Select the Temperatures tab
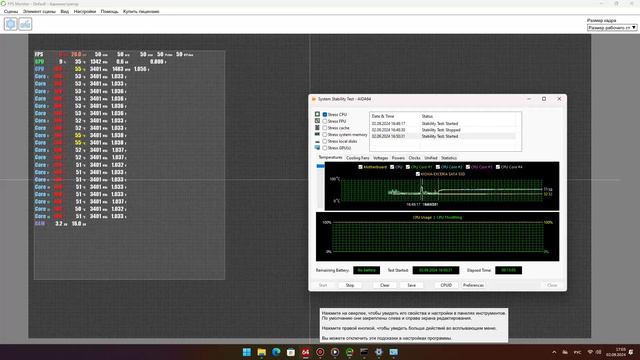The width and height of the screenshot is (640, 360). click(x=330, y=158)
